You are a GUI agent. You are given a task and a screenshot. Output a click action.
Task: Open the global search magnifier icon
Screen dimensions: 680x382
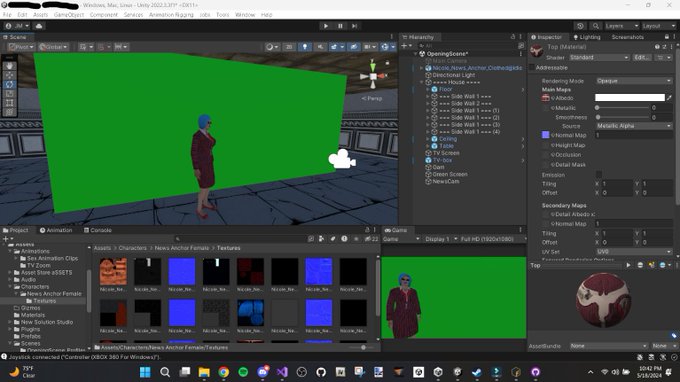[x=596, y=26]
